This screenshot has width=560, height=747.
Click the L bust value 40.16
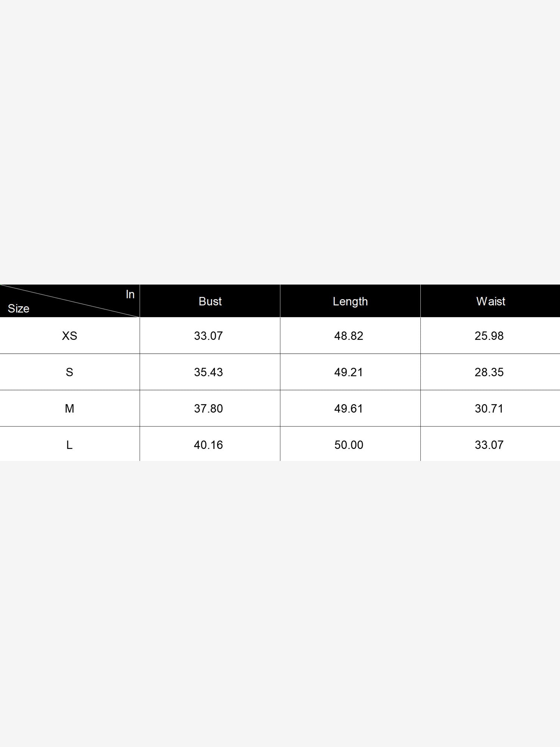point(208,445)
